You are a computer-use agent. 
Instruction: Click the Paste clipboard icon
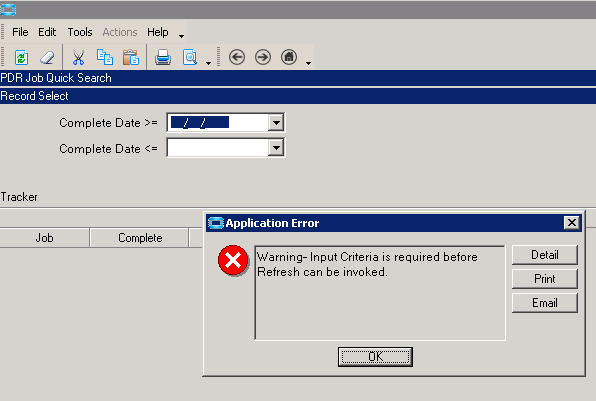(131, 58)
